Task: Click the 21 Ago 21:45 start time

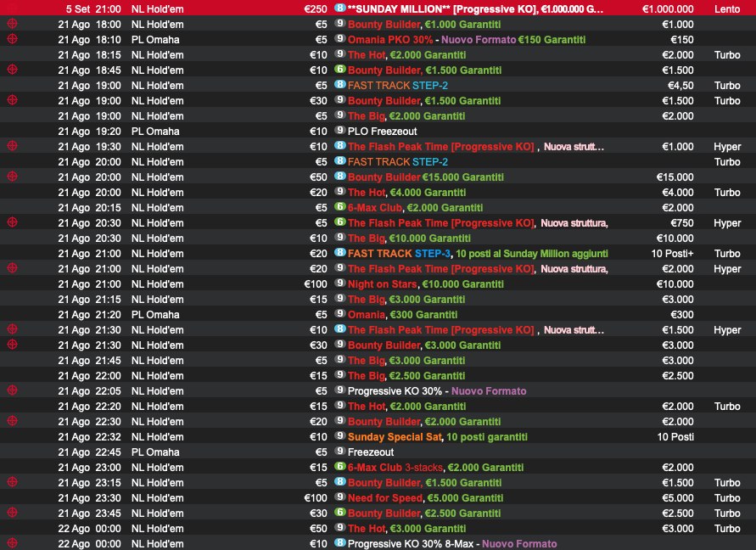Action: click(x=89, y=361)
